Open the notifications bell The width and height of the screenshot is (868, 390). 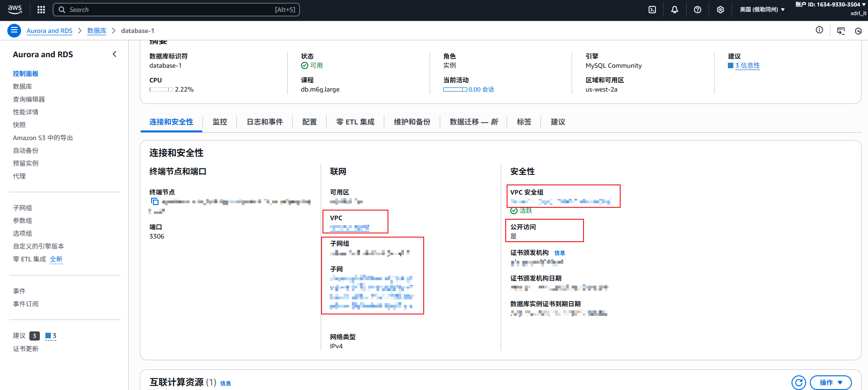click(x=675, y=10)
